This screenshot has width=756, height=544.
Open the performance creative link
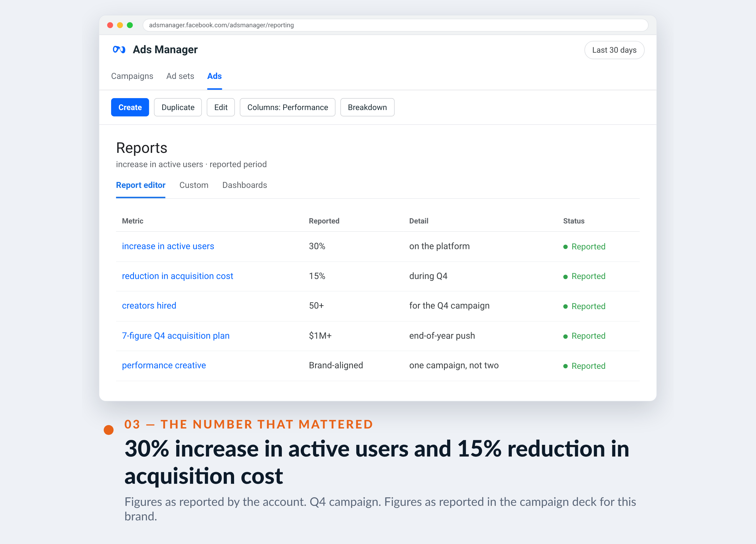click(164, 365)
